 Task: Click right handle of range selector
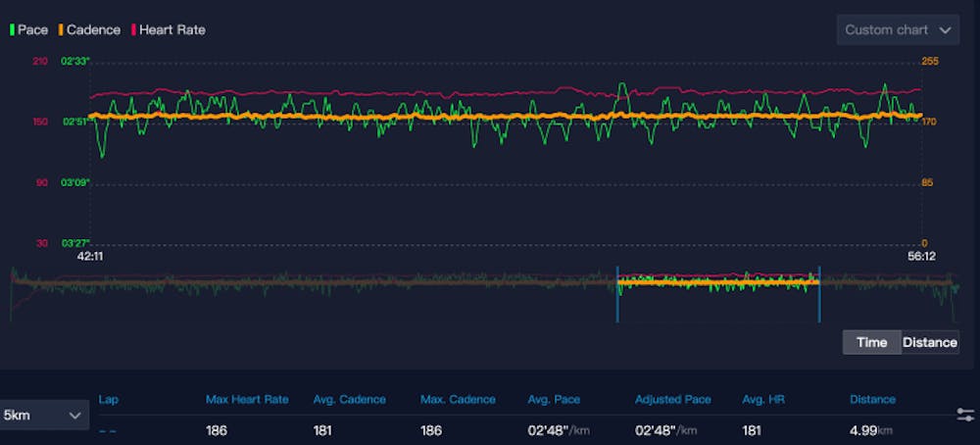pos(819,293)
